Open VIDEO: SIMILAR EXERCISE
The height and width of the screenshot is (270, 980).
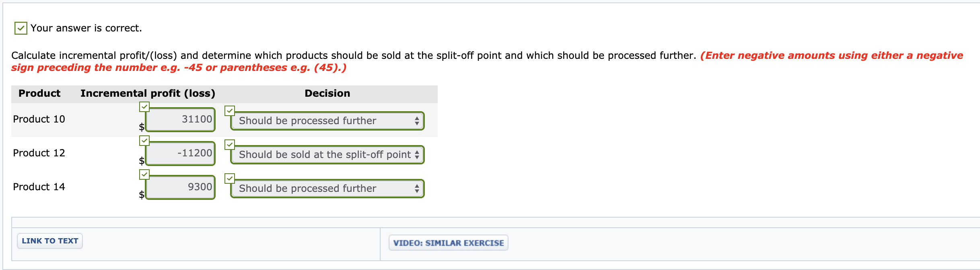[x=448, y=243]
